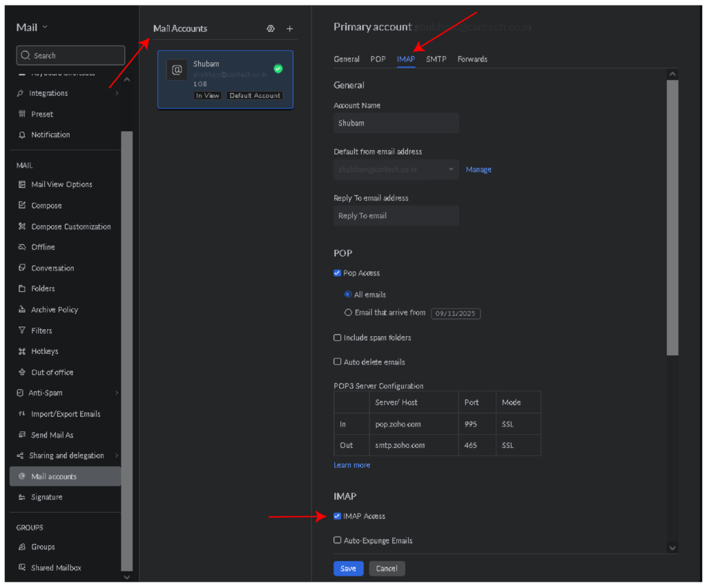Open Out of office icon
This screenshot has width=707, height=588.
[22, 372]
